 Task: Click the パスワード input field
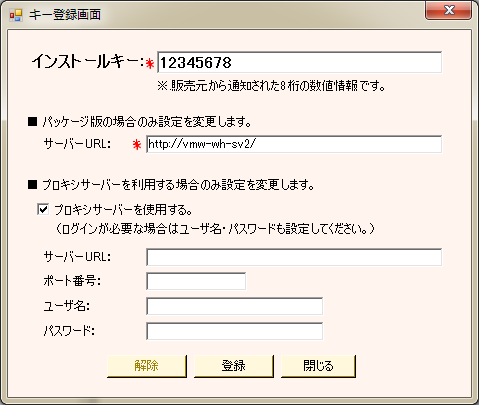(x=235, y=331)
